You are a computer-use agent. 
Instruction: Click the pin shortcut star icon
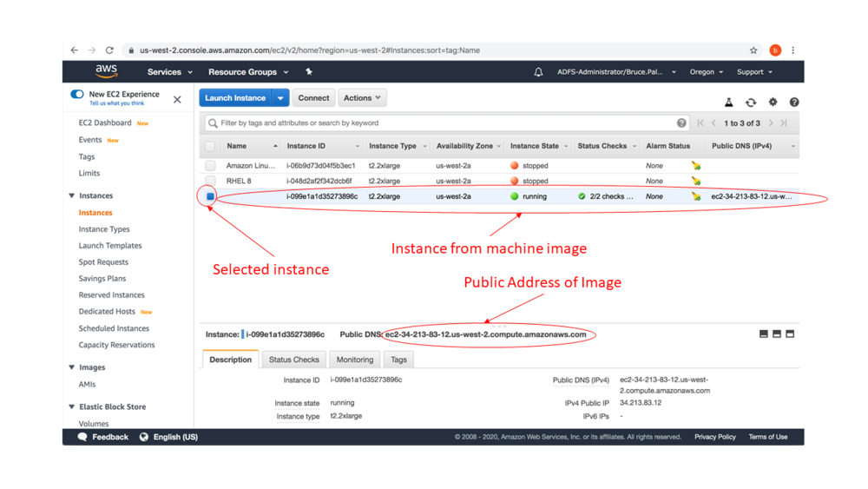click(x=309, y=71)
